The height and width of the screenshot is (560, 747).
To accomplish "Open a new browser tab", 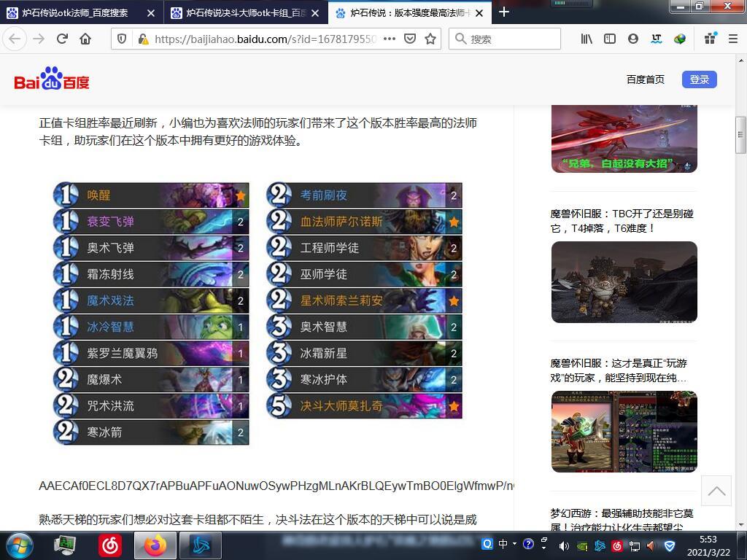I will (503, 12).
